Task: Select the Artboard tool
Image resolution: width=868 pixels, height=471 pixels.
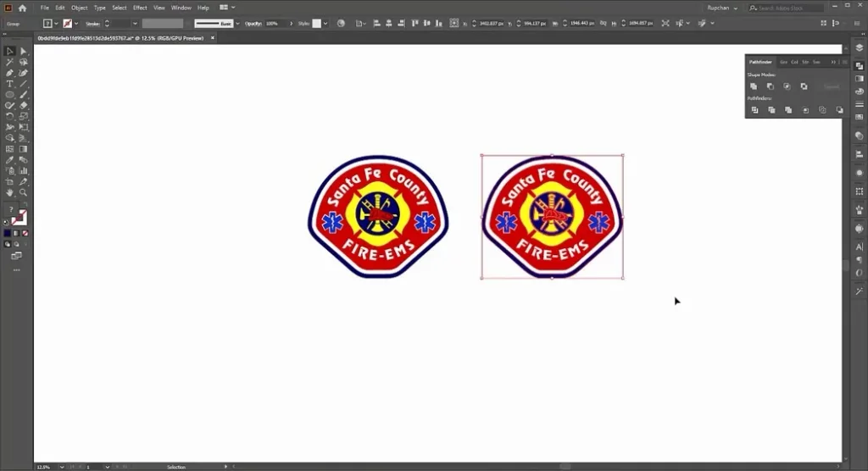Action: (x=9, y=181)
